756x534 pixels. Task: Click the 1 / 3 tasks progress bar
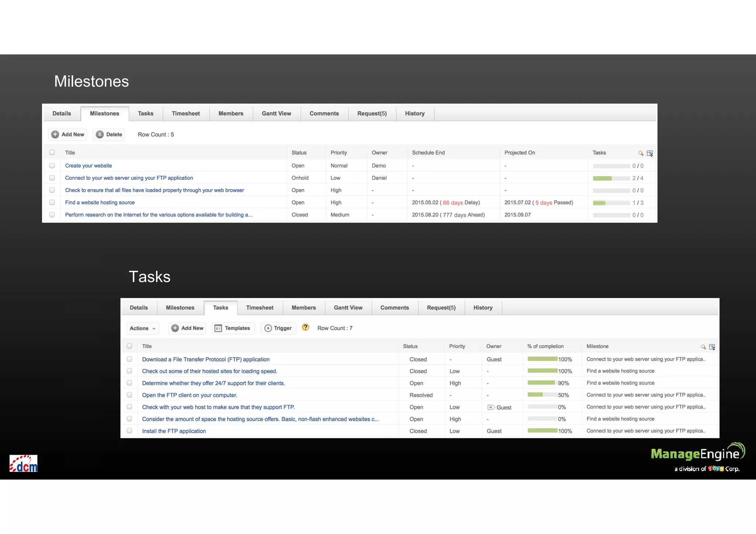coord(611,203)
